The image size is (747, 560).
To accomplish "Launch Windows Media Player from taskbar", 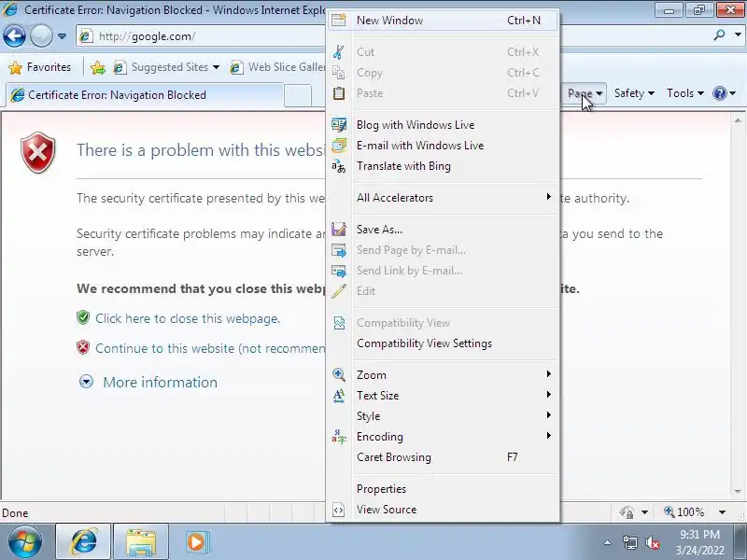I will click(x=196, y=542).
